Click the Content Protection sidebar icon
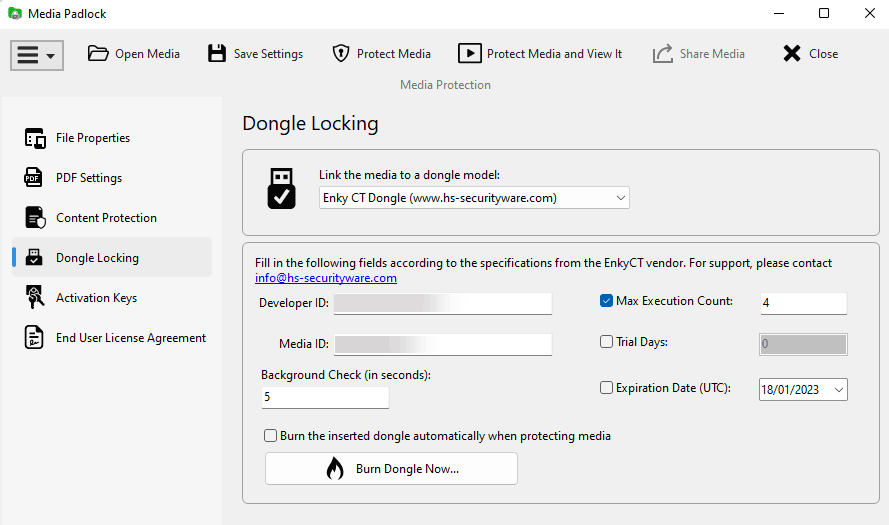Screen dimensions: 889x525 [x=35, y=218]
